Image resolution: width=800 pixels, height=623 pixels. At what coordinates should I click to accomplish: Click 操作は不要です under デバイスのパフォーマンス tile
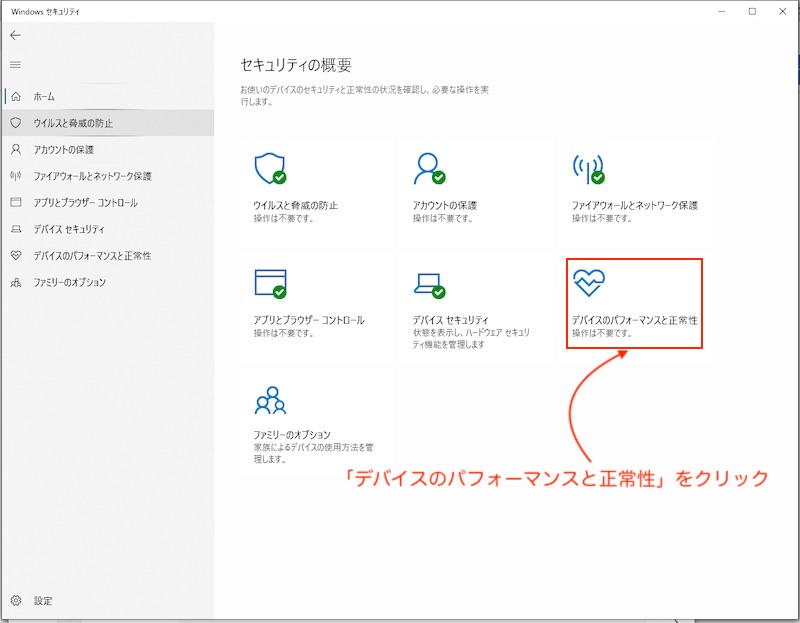coord(602,333)
